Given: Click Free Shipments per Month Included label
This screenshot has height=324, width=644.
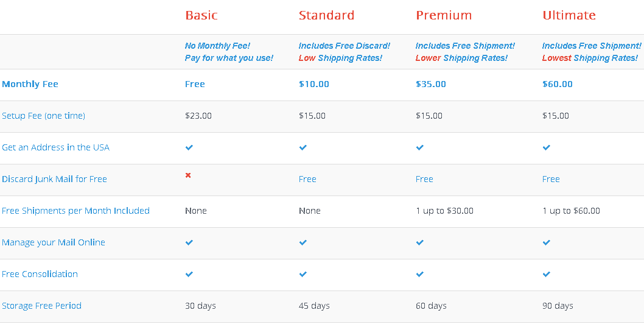Looking at the screenshot, I should 75,211.
